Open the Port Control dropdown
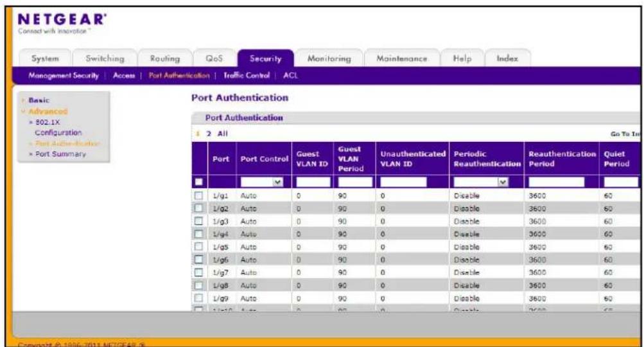This screenshot has height=347, width=644. click(x=261, y=182)
